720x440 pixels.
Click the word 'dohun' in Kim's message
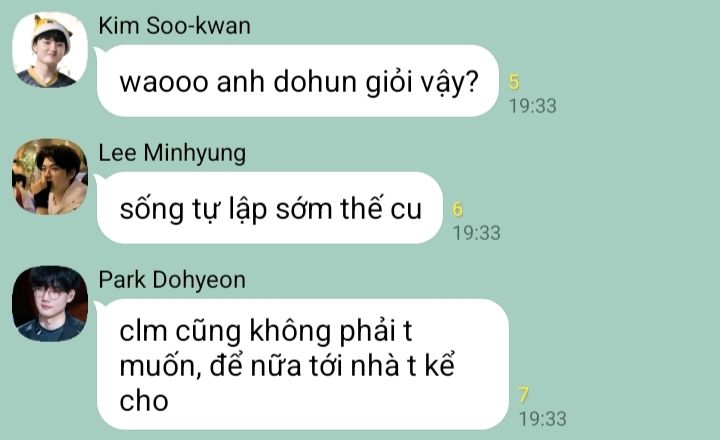tap(315, 82)
